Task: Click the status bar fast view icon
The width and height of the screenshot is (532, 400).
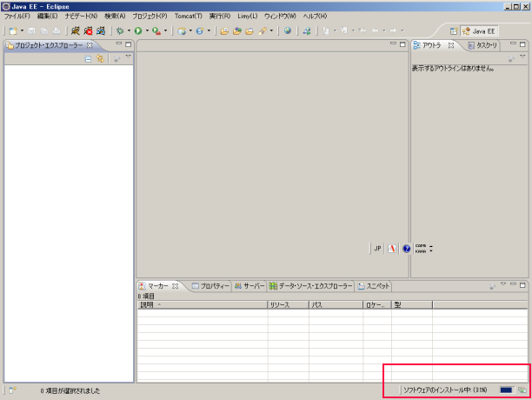Action: coord(12,390)
